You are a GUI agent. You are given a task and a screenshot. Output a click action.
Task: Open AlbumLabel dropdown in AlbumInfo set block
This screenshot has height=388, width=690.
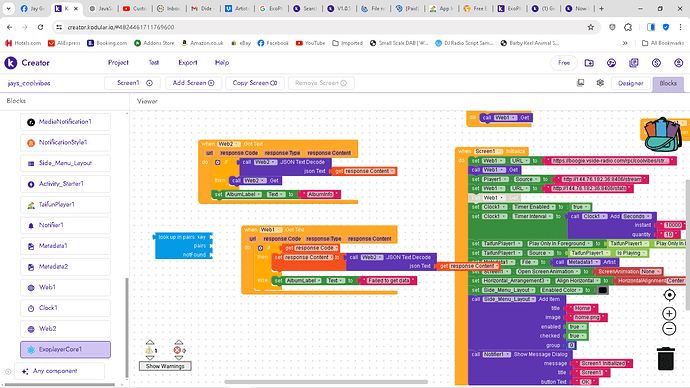(243, 194)
